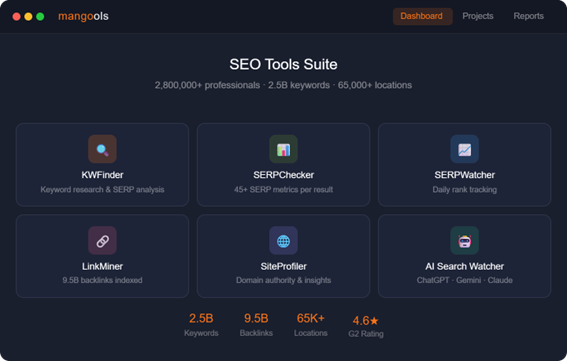Screen dimensions: 567x361
Task: Click the SEO Tools Suite heading
Action: (x=284, y=64)
